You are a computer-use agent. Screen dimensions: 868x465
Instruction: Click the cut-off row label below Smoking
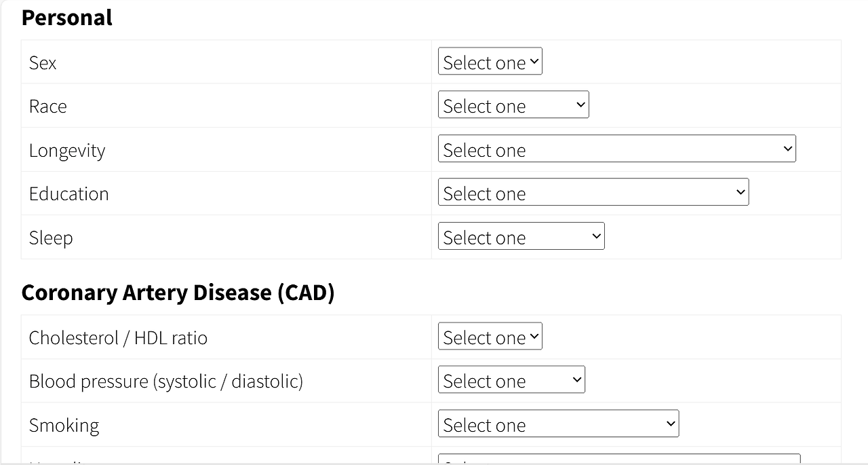click(61, 462)
